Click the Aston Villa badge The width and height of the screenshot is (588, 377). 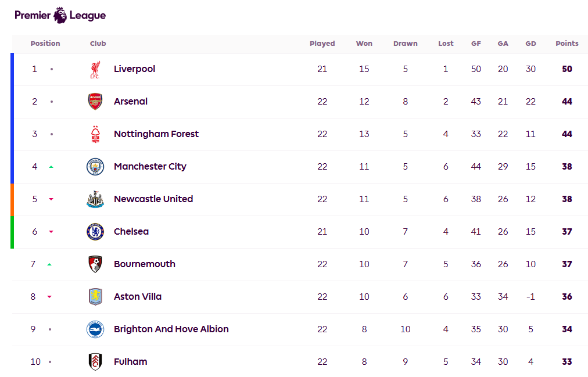(95, 297)
